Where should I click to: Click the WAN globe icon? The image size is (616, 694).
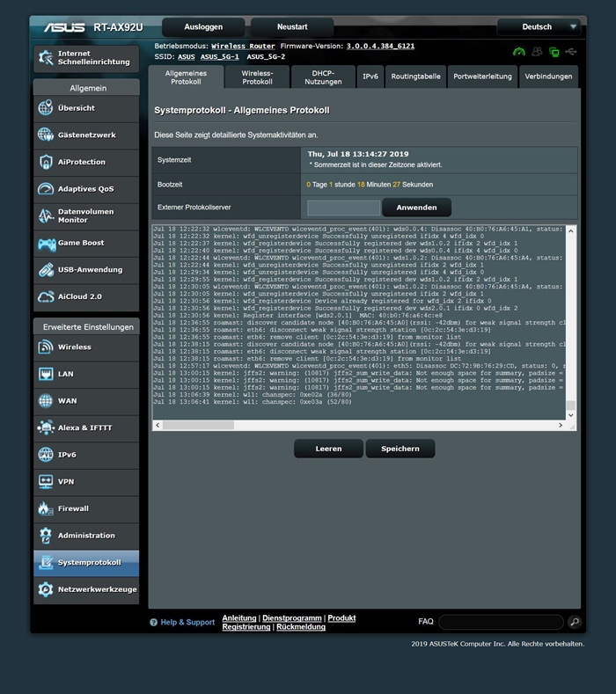coord(45,400)
